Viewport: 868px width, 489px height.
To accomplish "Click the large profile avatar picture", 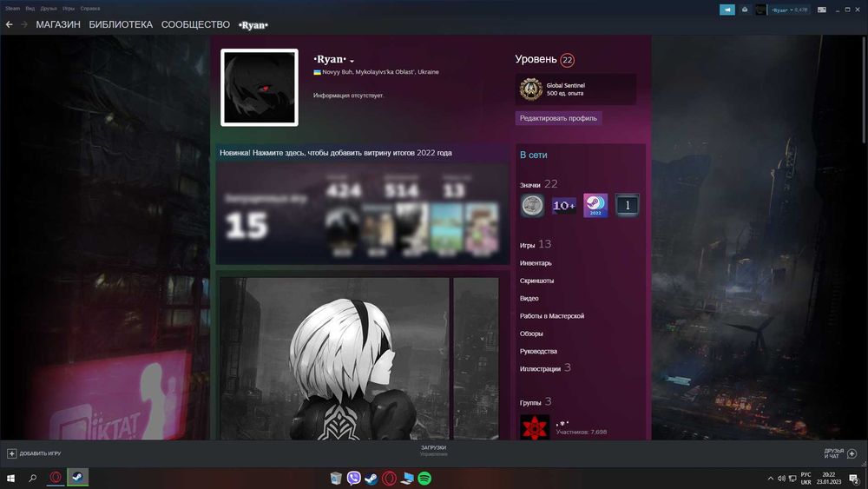I will 259,88.
